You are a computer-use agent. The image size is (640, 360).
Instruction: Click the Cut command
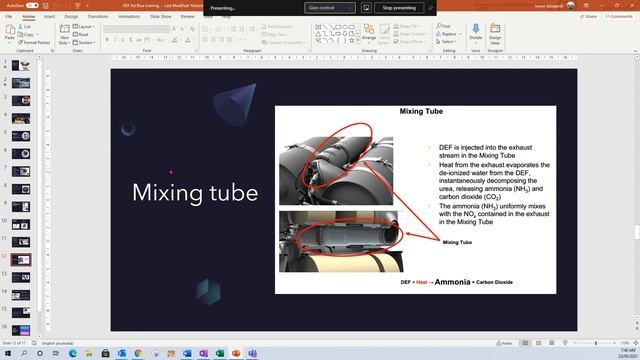pos(24,27)
